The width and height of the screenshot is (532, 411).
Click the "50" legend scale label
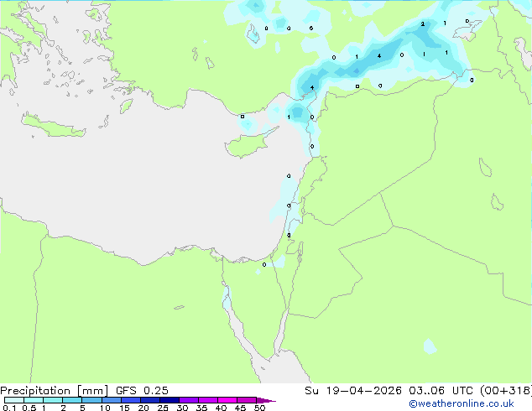[x=260, y=408]
